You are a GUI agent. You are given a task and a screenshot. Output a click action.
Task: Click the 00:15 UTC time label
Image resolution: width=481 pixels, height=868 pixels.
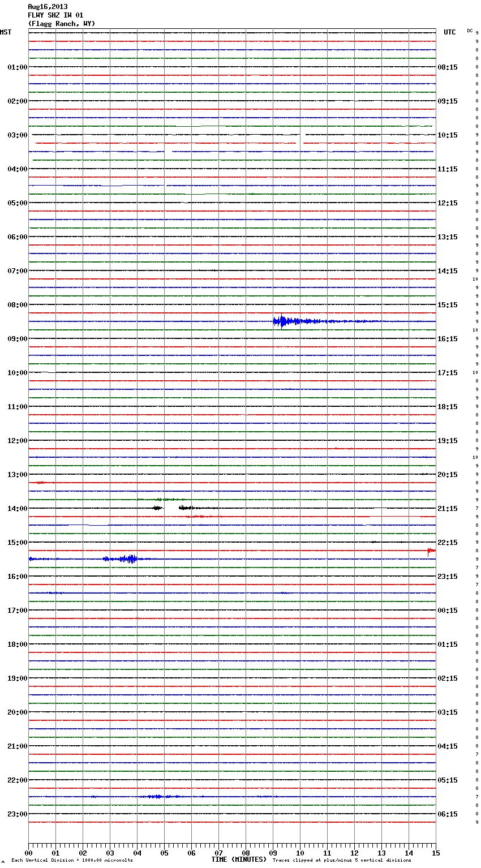[448, 611]
